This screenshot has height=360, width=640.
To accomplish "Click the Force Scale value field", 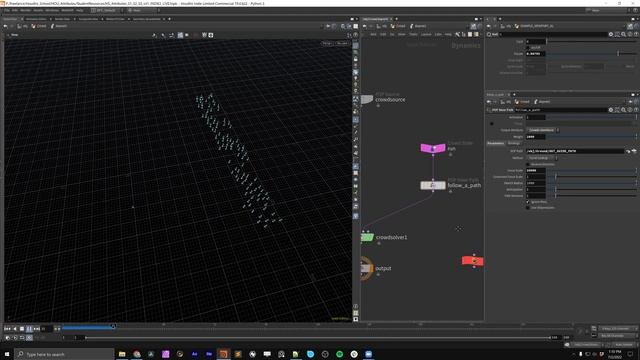I will click(x=536, y=170).
